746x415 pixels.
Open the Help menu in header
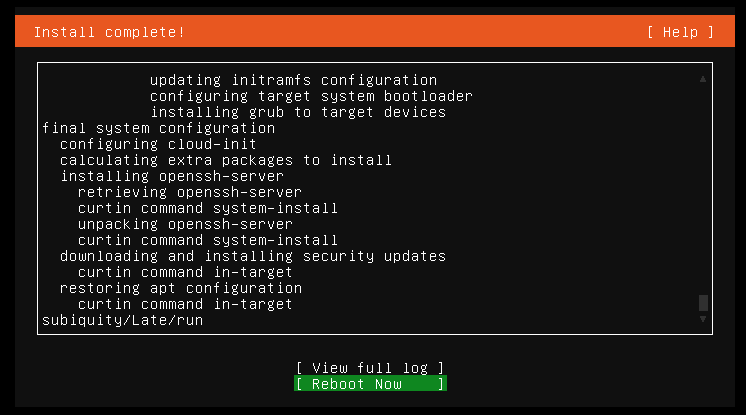point(680,32)
